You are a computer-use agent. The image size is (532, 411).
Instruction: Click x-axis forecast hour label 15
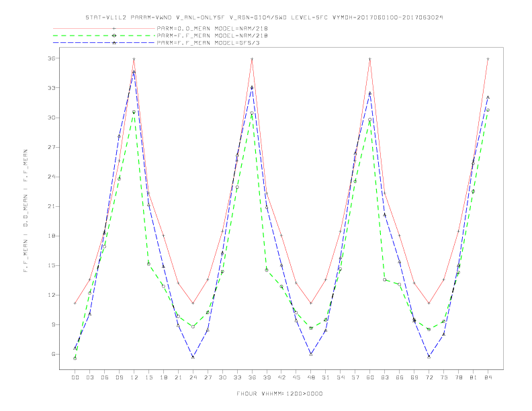click(x=148, y=377)
